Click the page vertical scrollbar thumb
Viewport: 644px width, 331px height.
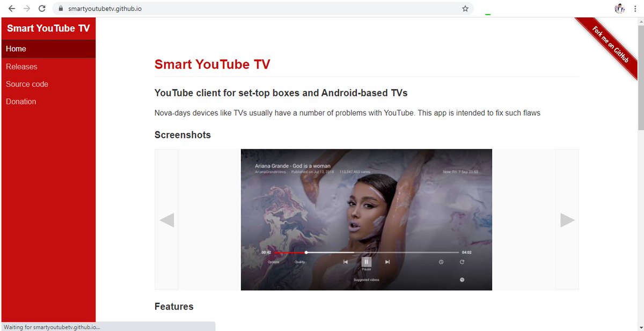tap(641, 79)
